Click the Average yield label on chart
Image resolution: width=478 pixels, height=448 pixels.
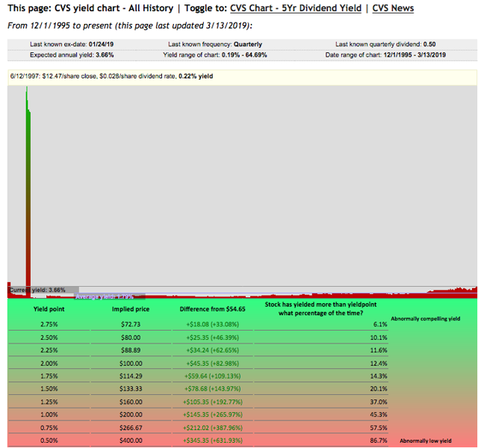[105, 296]
